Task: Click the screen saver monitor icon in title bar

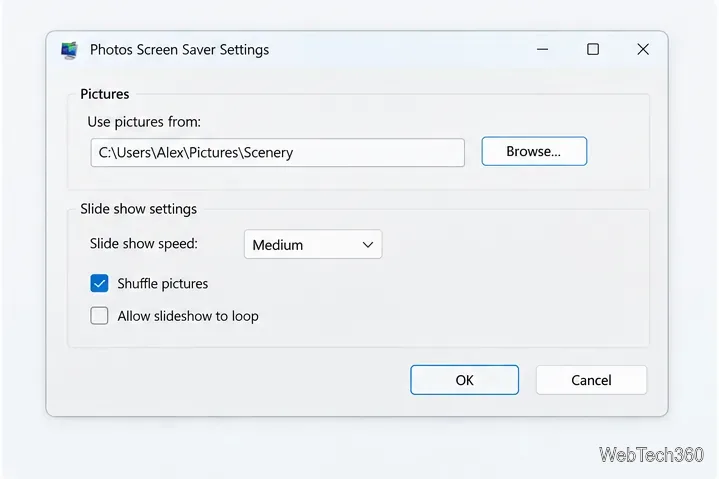Action: click(69, 50)
